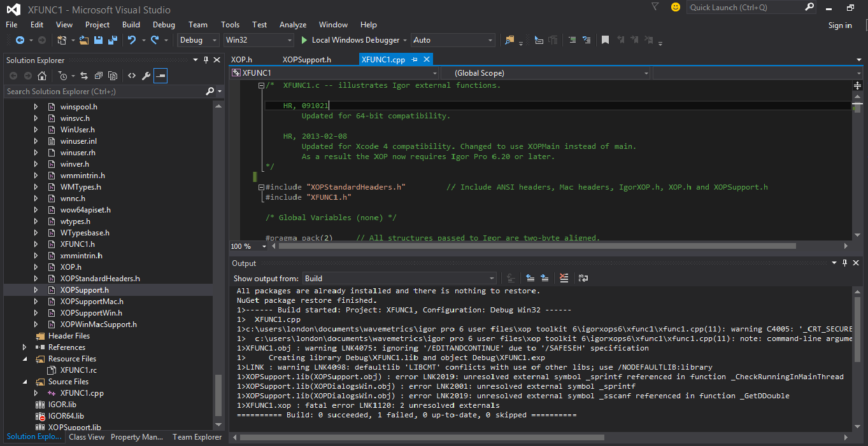Open the Global Scope dropdown
868x446 pixels.
546,73
